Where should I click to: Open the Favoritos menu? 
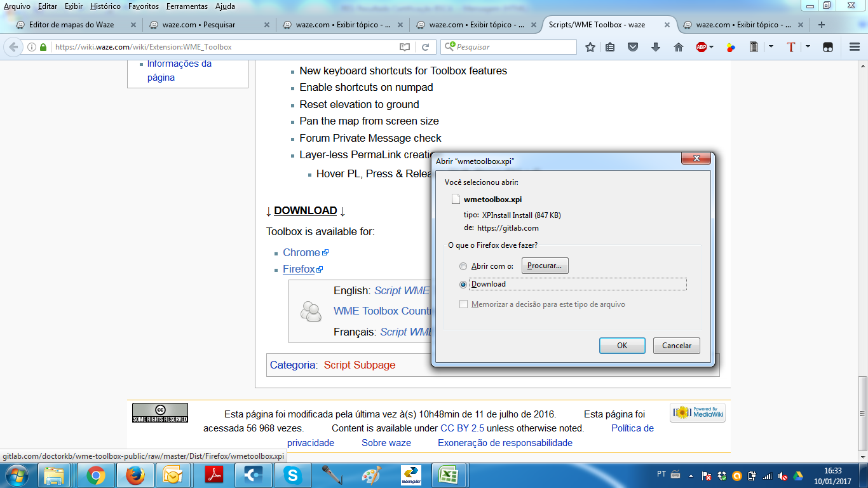[144, 6]
